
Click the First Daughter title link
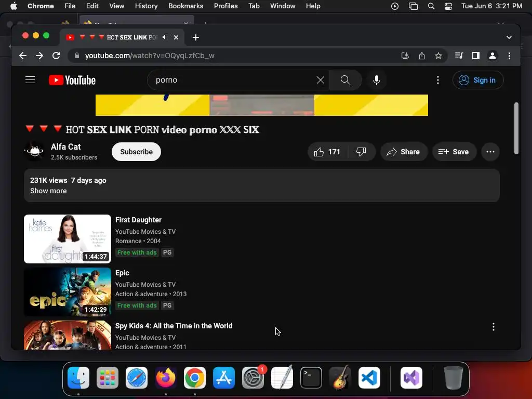pyautogui.click(x=138, y=220)
